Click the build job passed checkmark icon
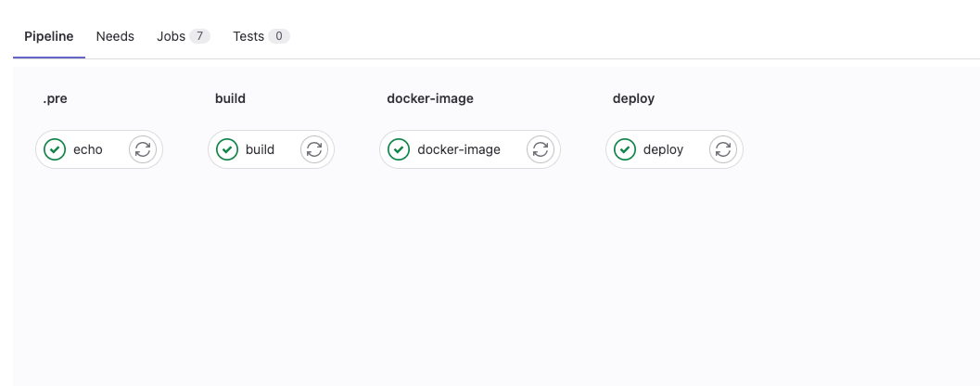980x386 pixels. pos(227,149)
